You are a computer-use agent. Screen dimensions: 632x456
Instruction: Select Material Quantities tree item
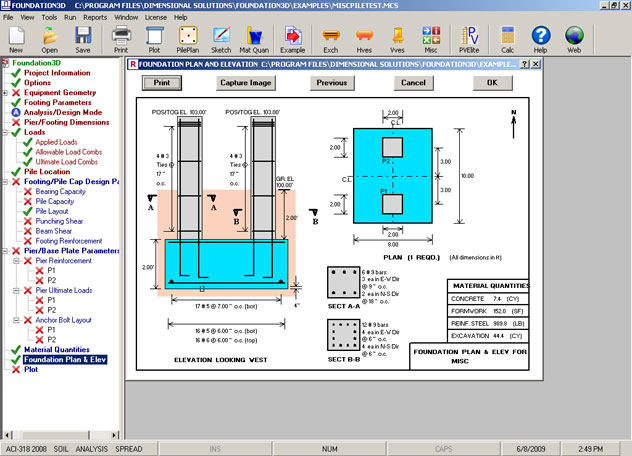pyautogui.click(x=56, y=350)
